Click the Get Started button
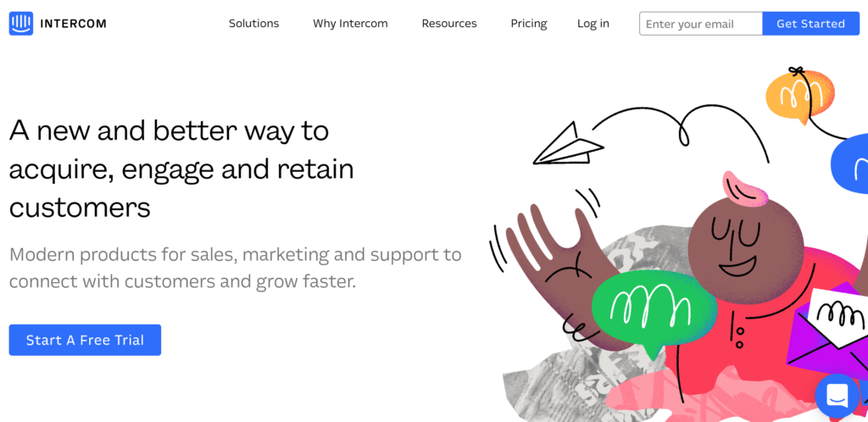The width and height of the screenshot is (868, 422). coord(811,24)
